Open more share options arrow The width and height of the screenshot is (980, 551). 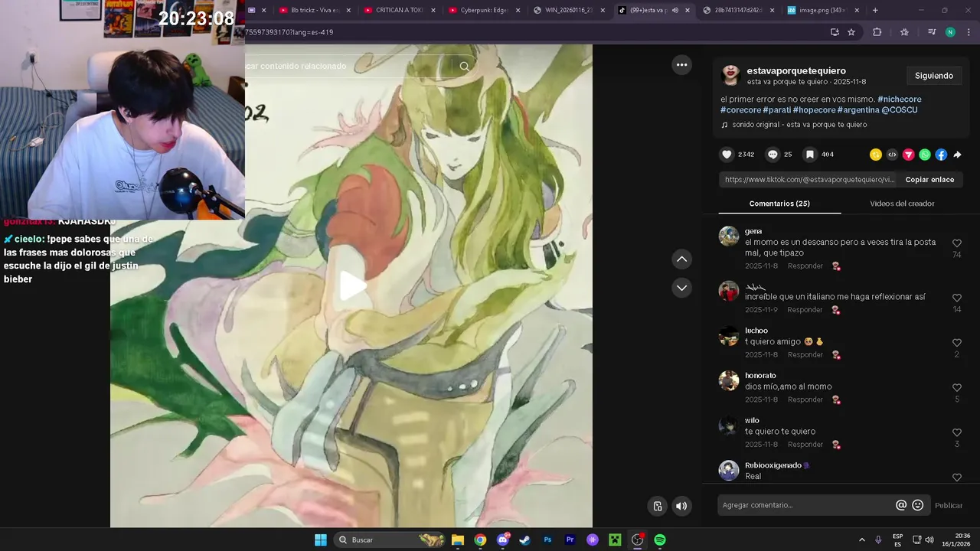click(957, 155)
